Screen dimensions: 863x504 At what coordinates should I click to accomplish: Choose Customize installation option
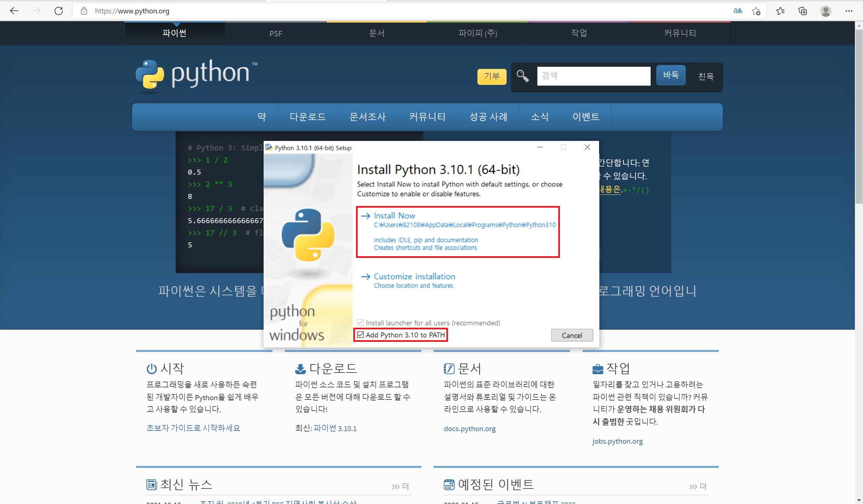click(414, 276)
